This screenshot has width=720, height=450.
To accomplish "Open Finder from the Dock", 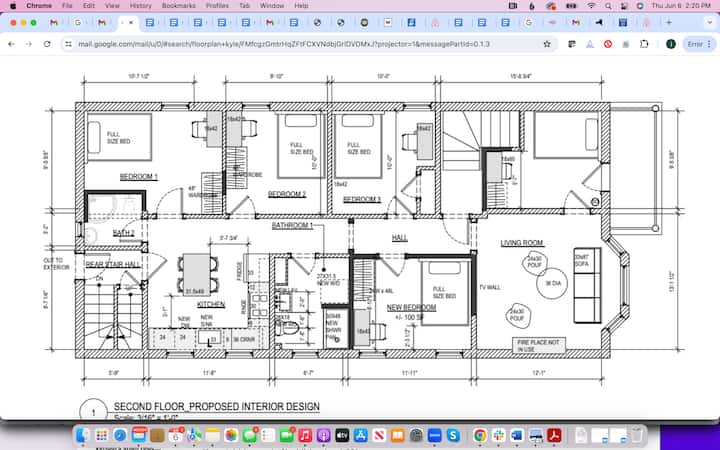I will click(x=82, y=436).
